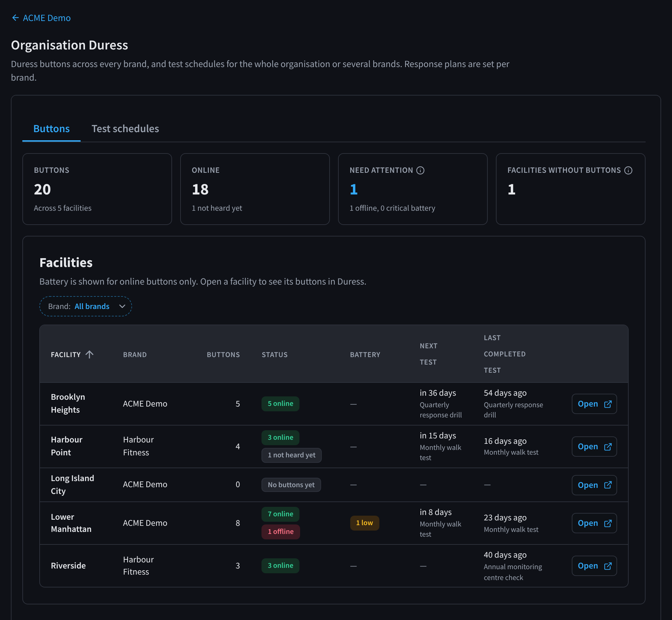672x620 pixels.
Task: Switch to the Buttons tab
Action: point(51,129)
